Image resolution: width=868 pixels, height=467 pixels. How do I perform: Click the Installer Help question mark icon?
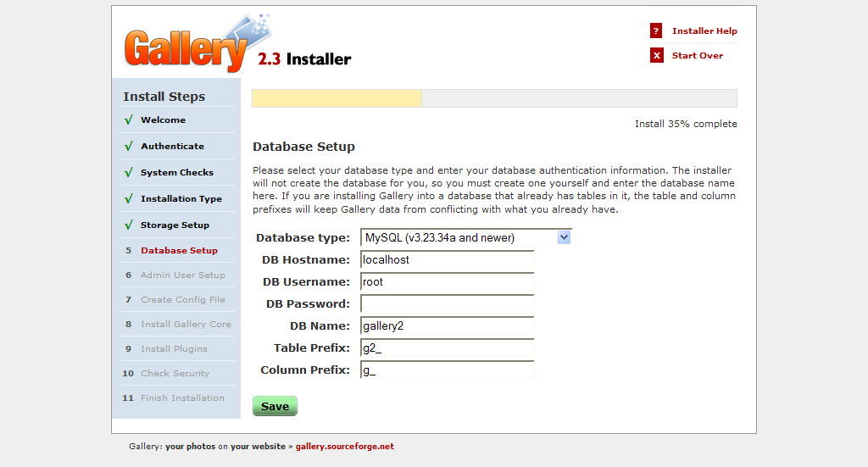click(656, 31)
